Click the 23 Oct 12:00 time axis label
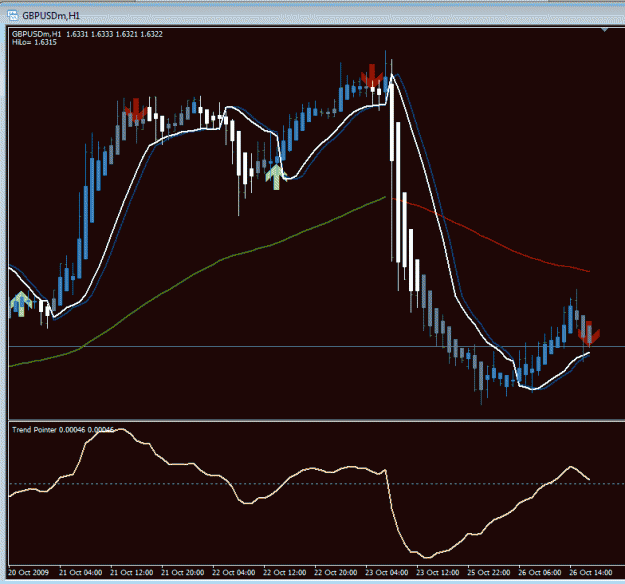625x584 pixels. (x=438, y=572)
